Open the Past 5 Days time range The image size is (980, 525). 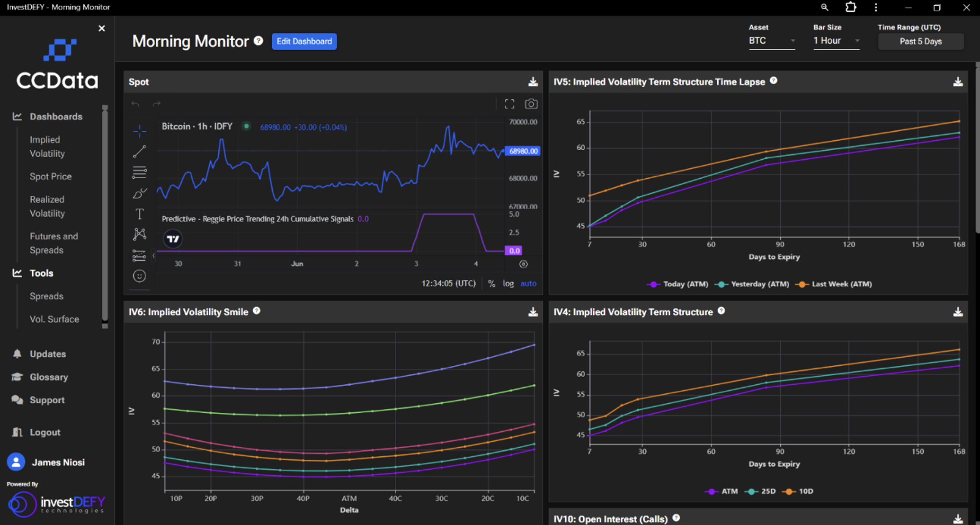[x=920, y=42]
